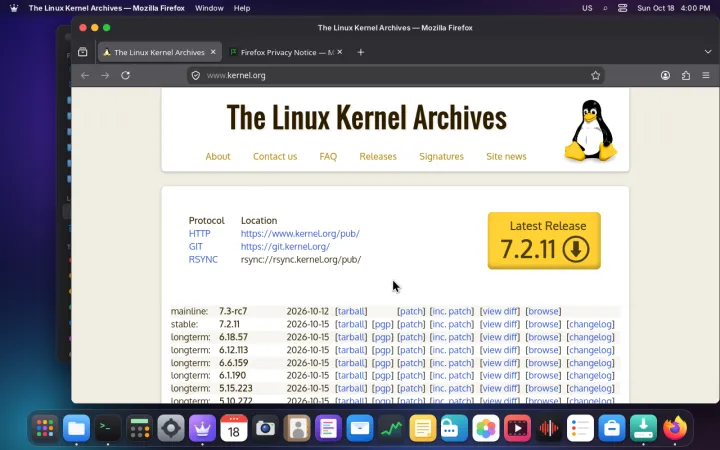The height and width of the screenshot is (450, 720).
Task: Click the Firefox View icon in tab bar
Action: click(83, 52)
